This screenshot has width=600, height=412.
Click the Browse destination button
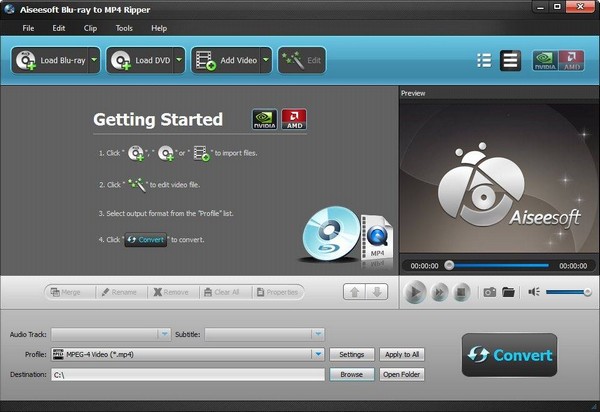point(351,375)
